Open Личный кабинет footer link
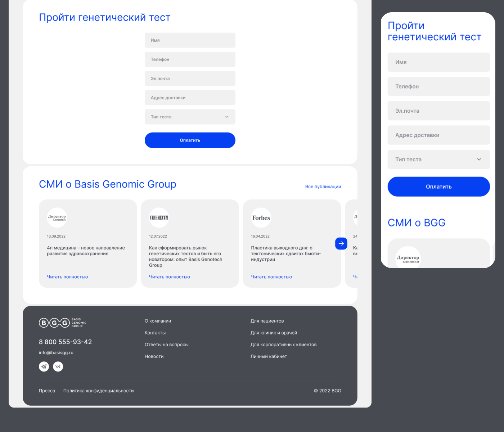 [x=269, y=356]
